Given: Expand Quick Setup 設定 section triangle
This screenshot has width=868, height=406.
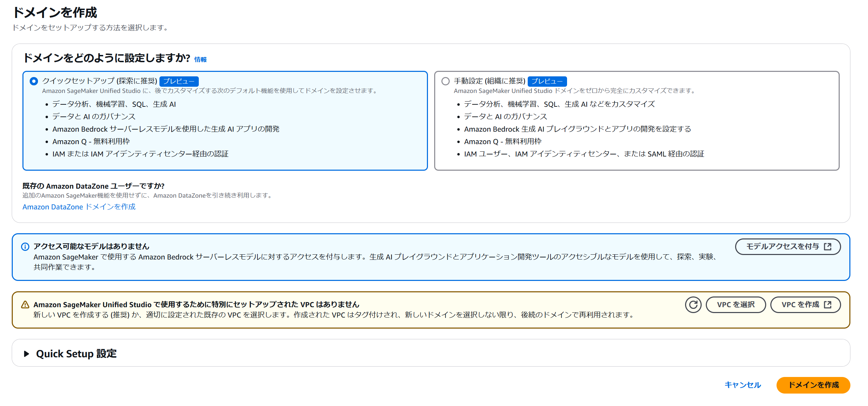Looking at the screenshot, I should 26,354.
